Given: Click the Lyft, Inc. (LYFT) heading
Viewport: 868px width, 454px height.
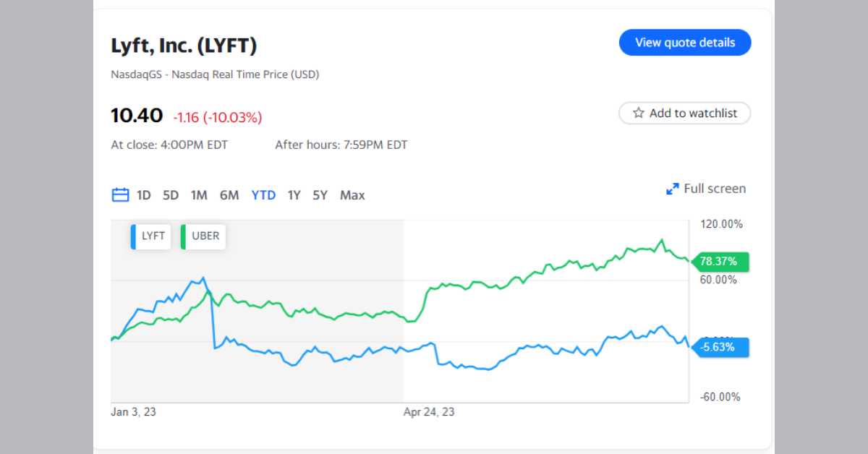Looking at the screenshot, I should click(184, 46).
